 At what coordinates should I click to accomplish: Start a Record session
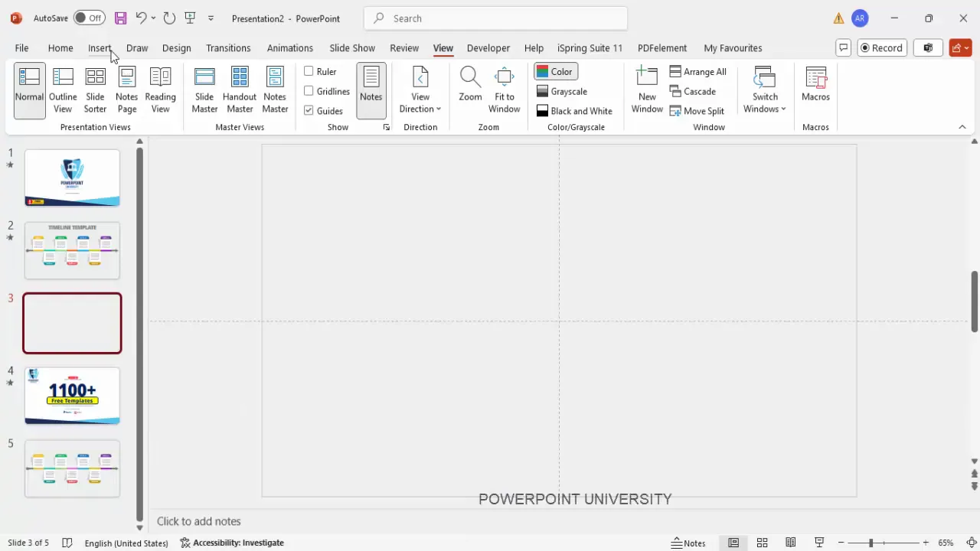[x=879, y=47]
